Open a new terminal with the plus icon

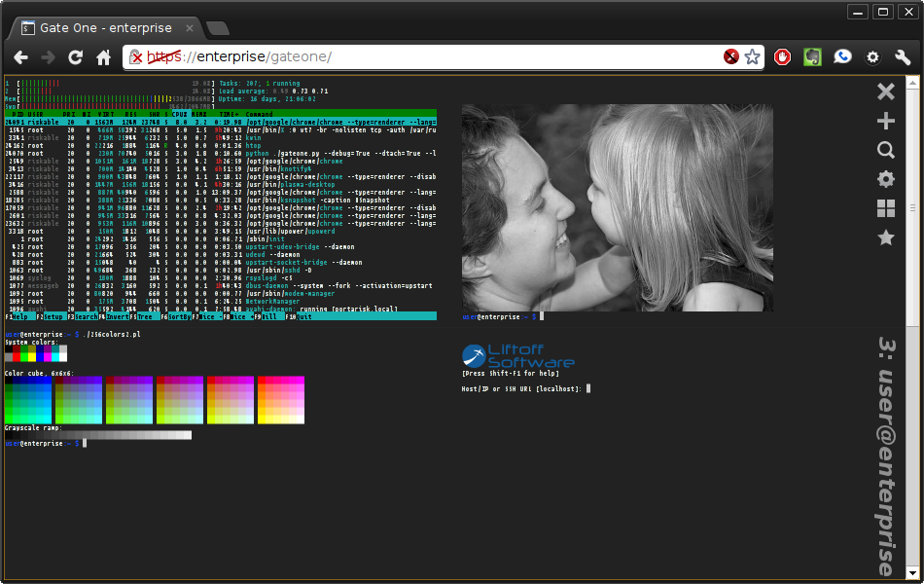click(886, 121)
